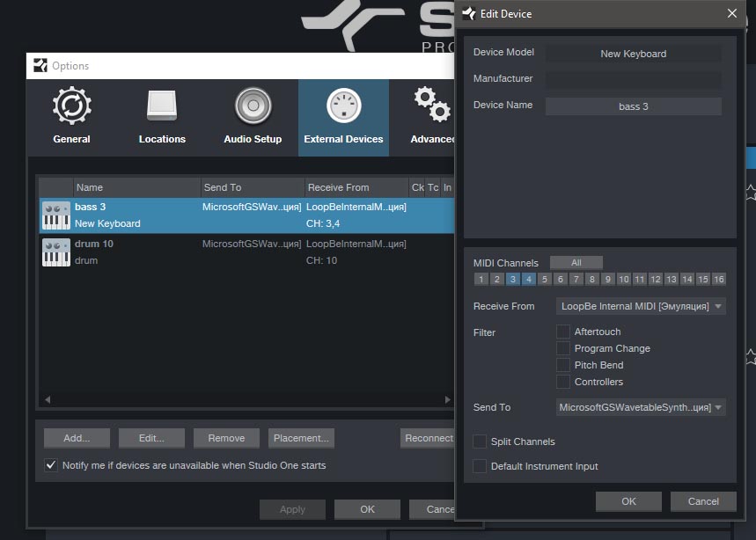Open the General options tab
Viewport: 756px width, 540px height.
pyautogui.click(x=71, y=117)
